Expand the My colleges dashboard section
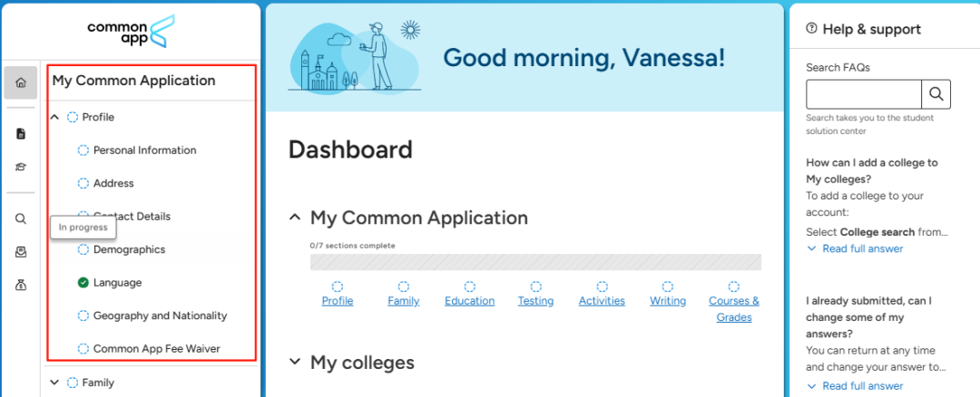 point(295,363)
